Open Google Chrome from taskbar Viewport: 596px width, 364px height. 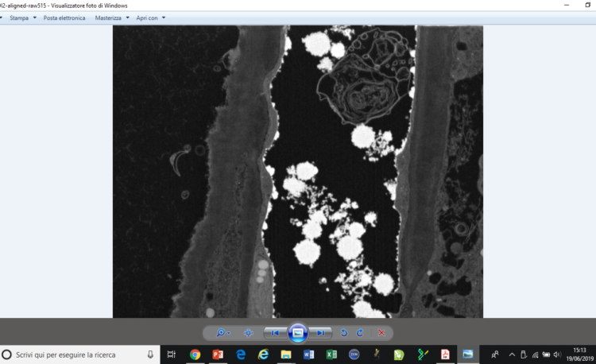tap(195, 354)
